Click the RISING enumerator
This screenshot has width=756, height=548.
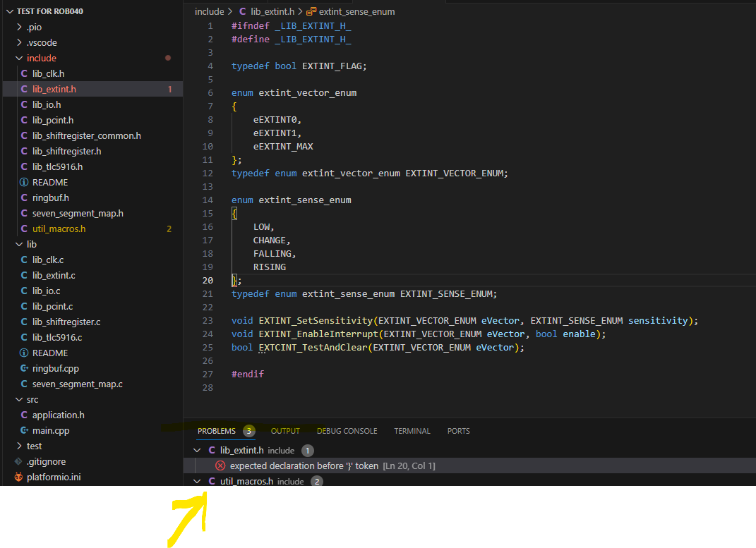(270, 267)
